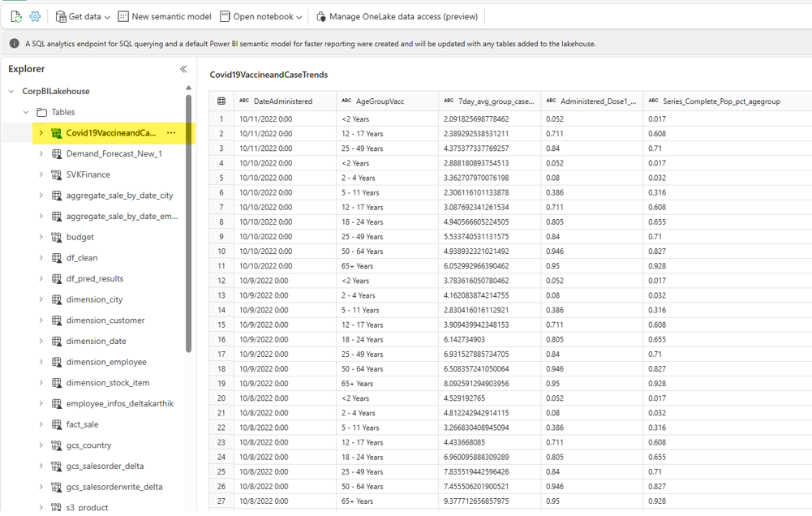Click row number 11 in the grid

pyautogui.click(x=221, y=266)
